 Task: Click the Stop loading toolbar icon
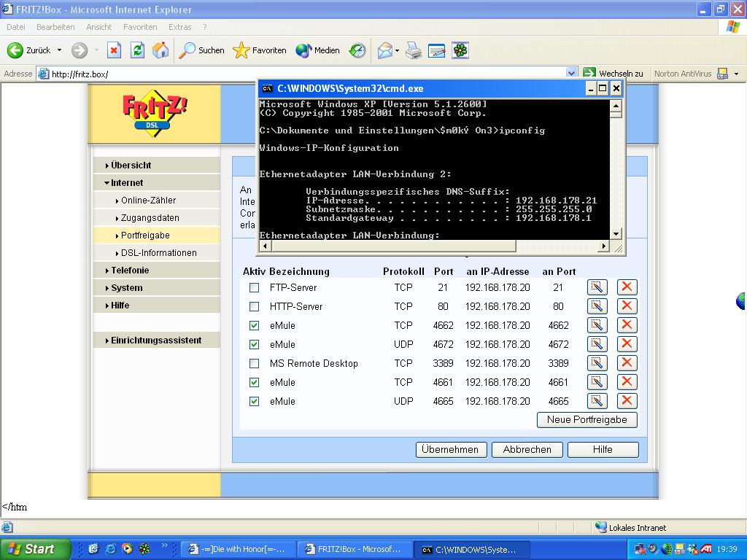click(114, 50)
